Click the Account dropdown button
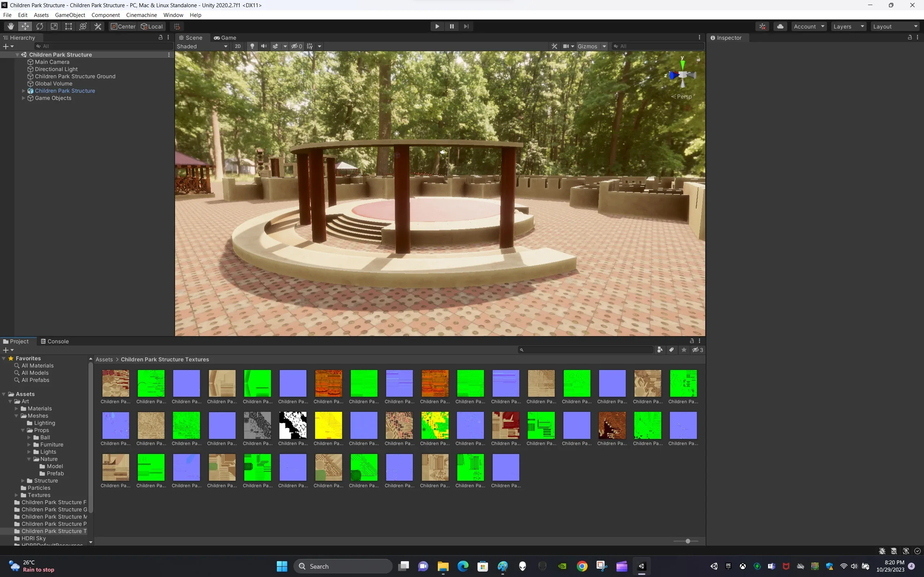 tap(808, 26)
